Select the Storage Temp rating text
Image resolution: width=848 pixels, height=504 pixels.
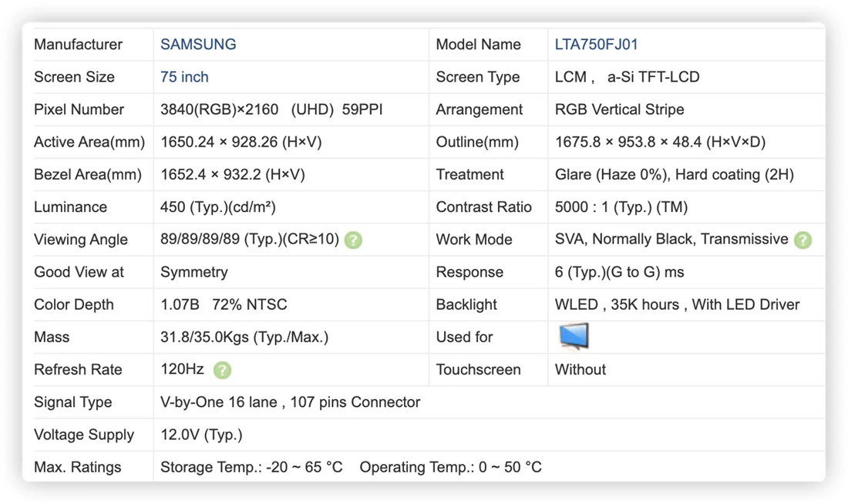click(251, 467)
